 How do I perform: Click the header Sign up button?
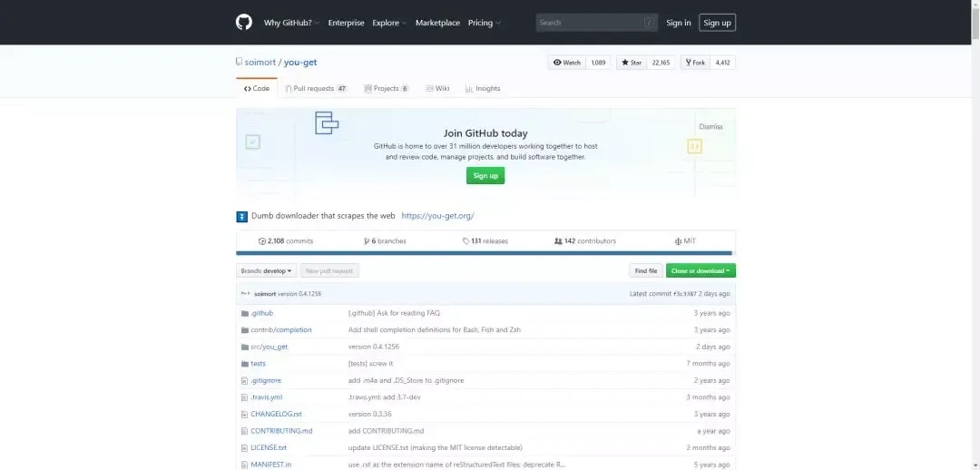717,23
